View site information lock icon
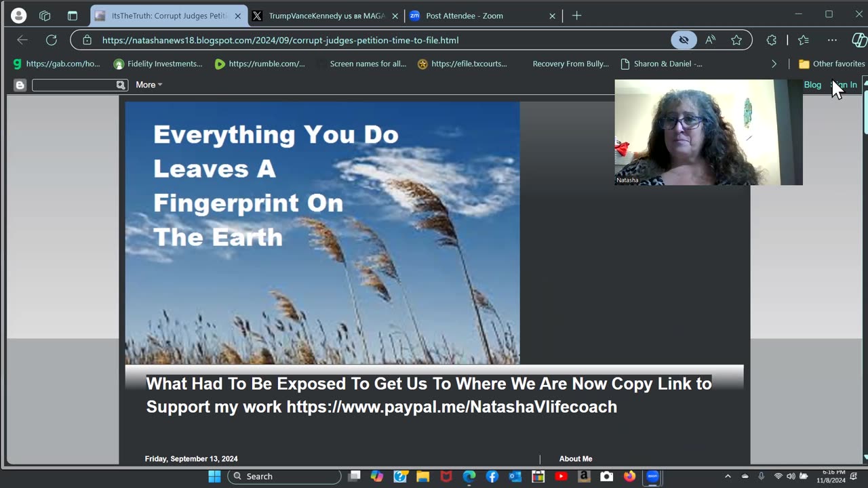 coord(87,40)
